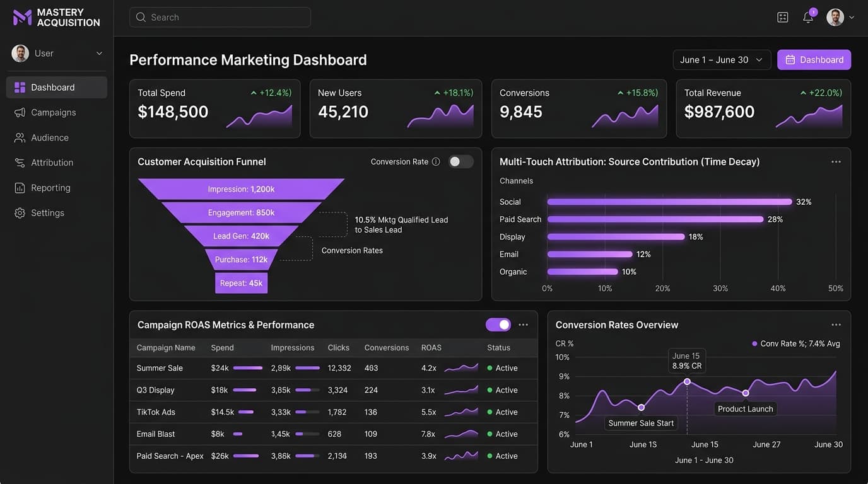Open Dashboard in the sidebar
The height and width of the screenshot is (484, 868).
57,88
